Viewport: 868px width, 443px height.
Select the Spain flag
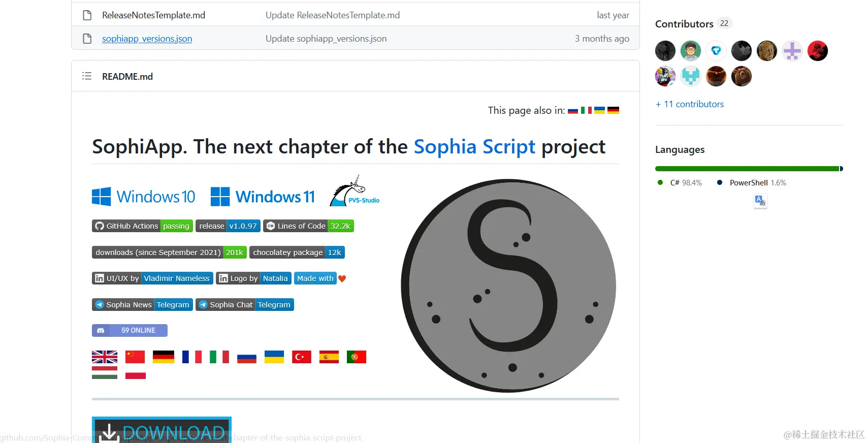tap(329, 357)
